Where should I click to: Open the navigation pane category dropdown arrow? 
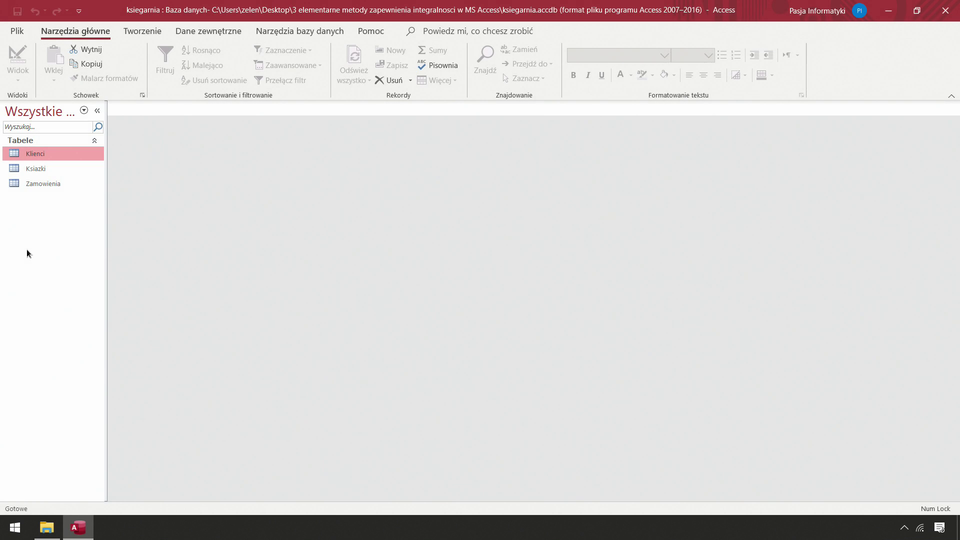(x=84, y=111)
